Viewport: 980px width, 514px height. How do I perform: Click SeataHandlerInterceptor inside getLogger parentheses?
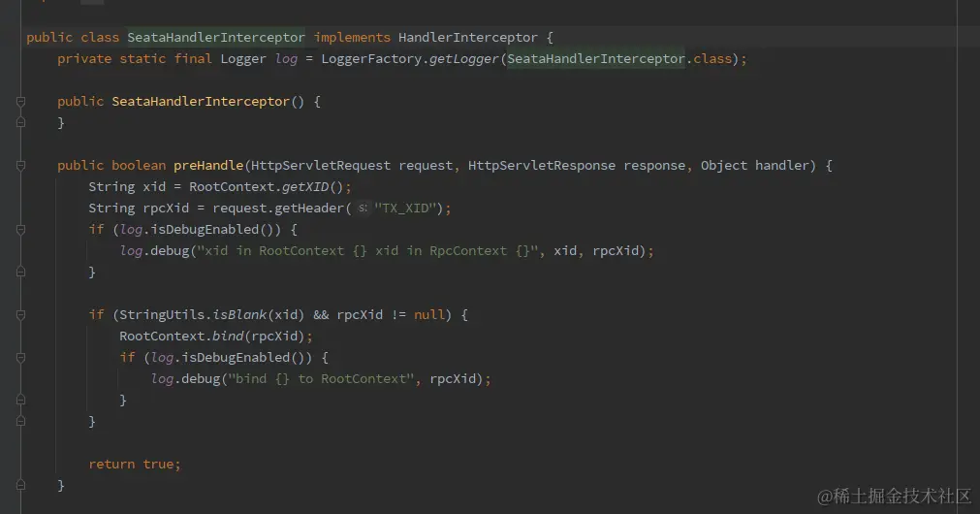(x=595, y=59)
